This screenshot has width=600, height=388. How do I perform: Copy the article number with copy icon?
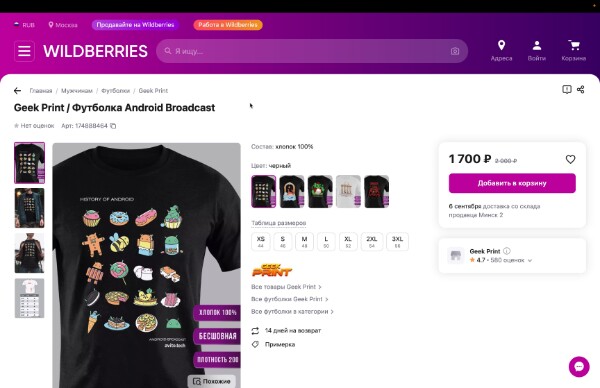(113, 126)
